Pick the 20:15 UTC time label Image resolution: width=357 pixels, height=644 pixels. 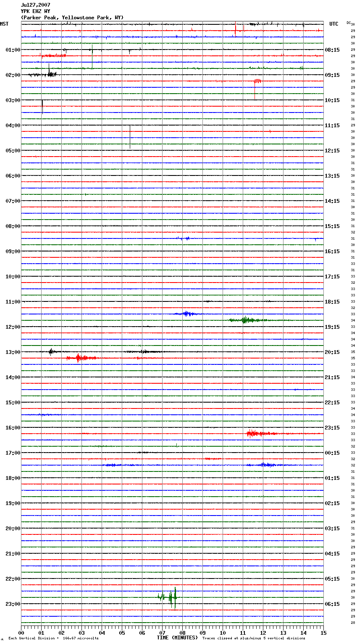click(x=332, y=352)
